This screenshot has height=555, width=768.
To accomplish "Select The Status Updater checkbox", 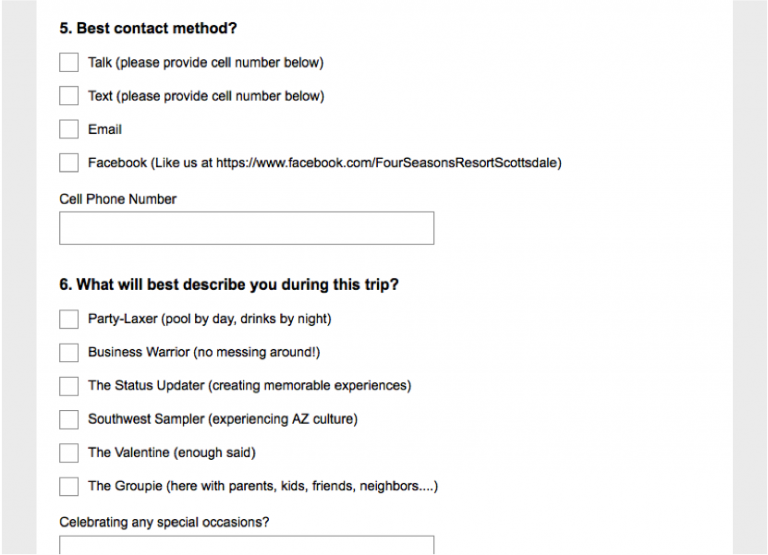I will tap(69, 386).
